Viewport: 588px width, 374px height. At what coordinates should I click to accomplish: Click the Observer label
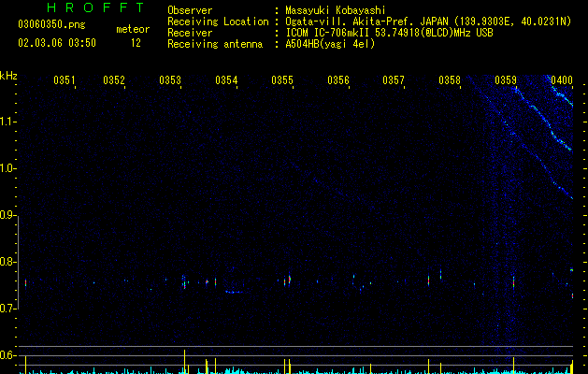[190, 10]
